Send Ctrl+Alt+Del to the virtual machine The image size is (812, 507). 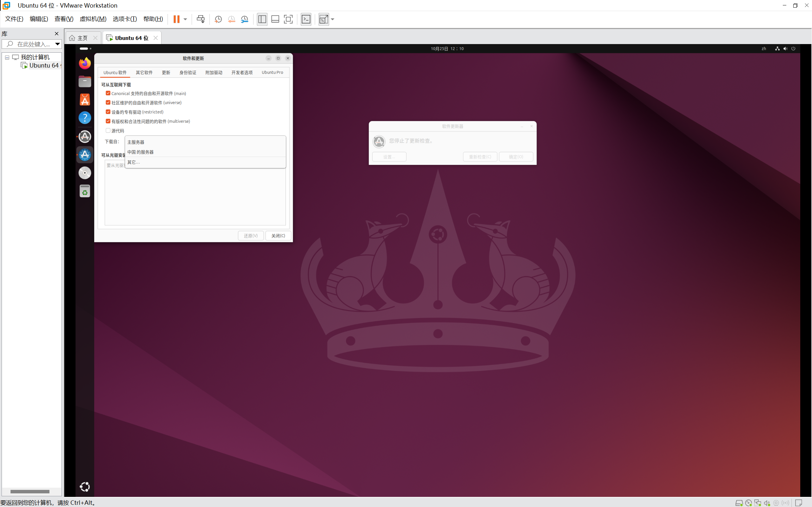pyautogui.click(x=201, y=19)
